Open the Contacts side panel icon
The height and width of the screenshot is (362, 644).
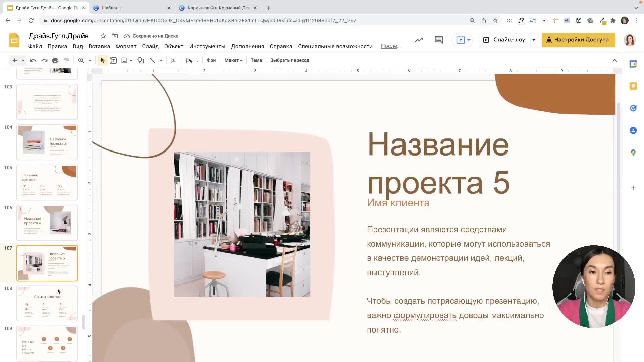pyautogui.click(x=633, y=130)
